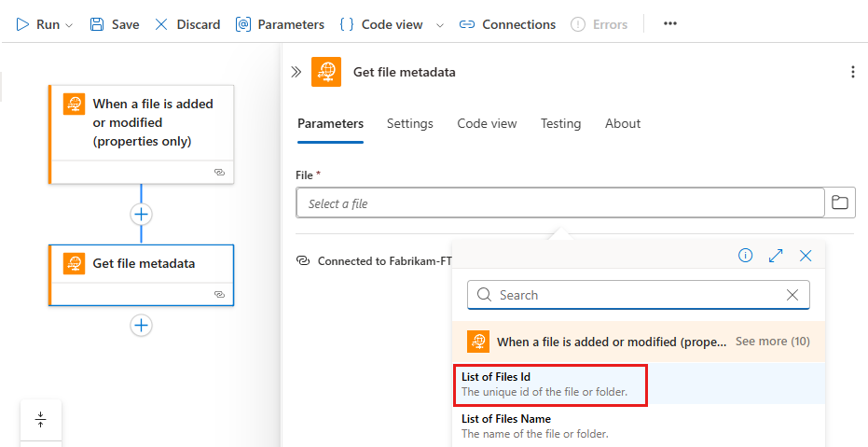Discard workflow changes
Screen dimensions: 868x447
187,24
